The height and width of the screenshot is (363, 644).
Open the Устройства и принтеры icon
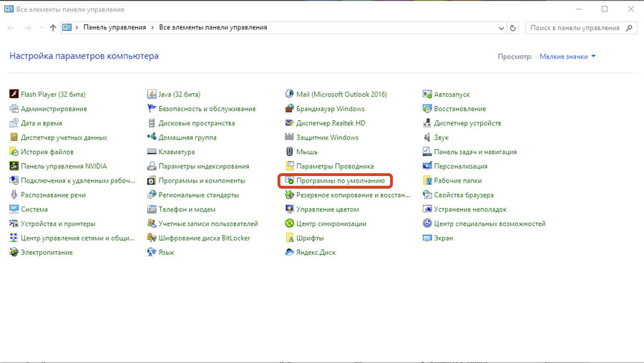pos(14,223)
